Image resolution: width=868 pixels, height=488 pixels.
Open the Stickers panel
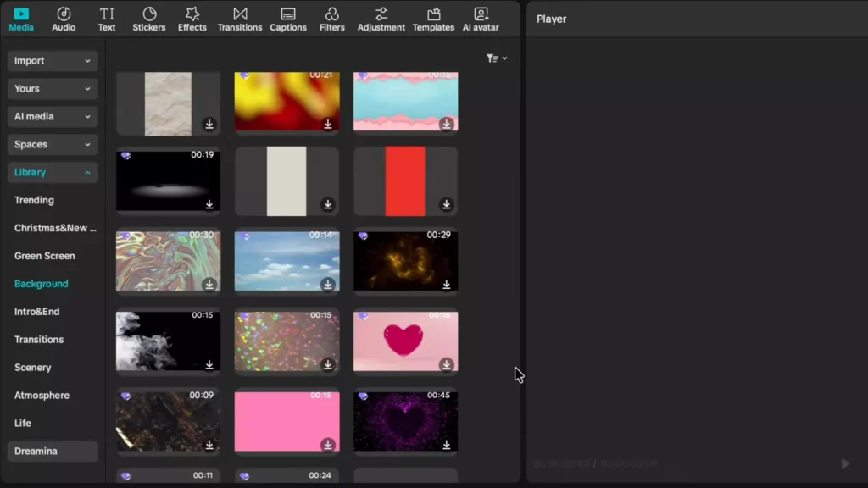click(149, 19)
